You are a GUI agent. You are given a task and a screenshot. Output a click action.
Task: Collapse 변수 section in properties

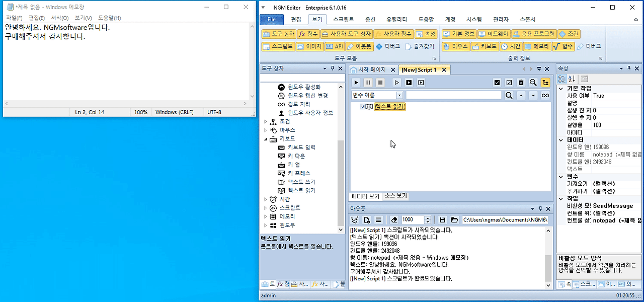tap(561, 177)
